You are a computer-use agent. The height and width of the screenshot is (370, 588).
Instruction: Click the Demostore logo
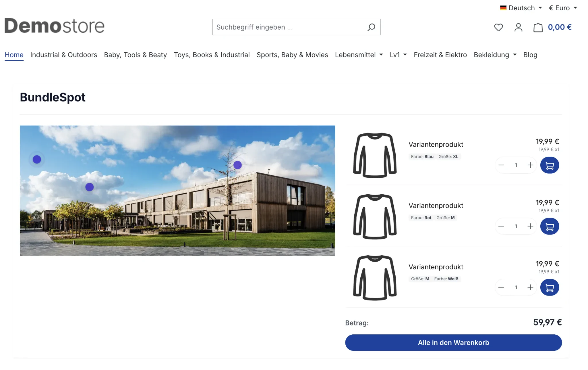(55, 26)
